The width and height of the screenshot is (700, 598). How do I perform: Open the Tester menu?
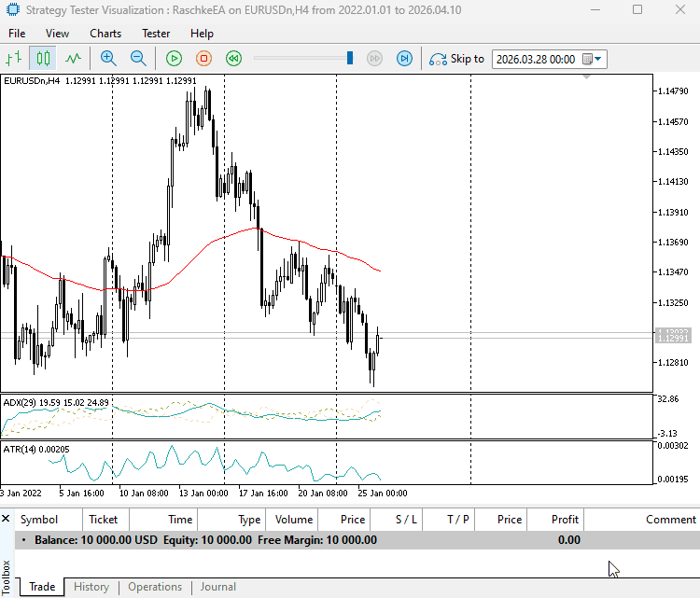(x=156, y=34)
